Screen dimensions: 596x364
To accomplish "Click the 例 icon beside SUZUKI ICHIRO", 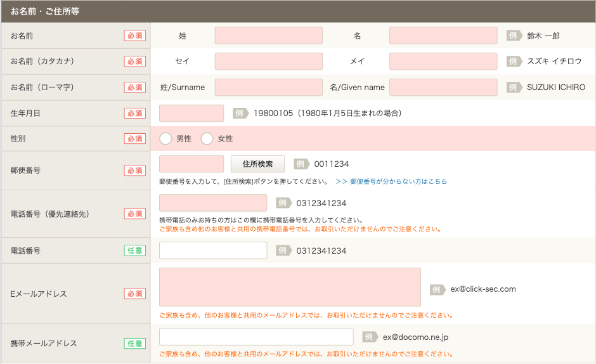I will 514,87.
